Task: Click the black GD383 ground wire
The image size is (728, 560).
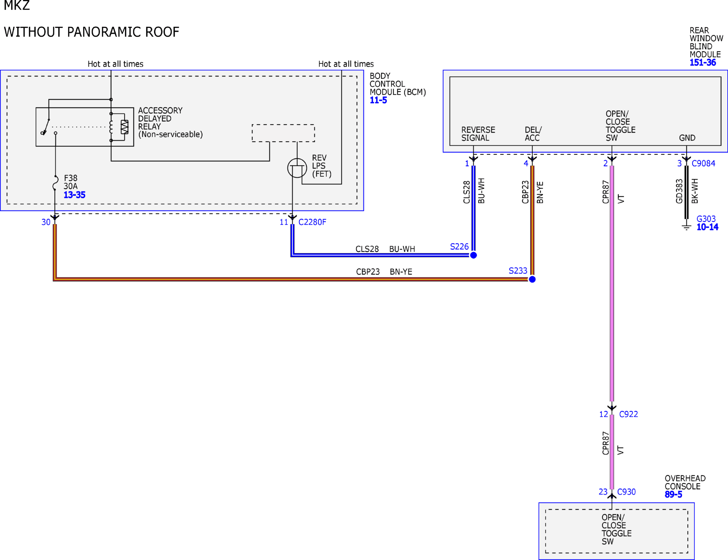Action: [x=686, y=192]
